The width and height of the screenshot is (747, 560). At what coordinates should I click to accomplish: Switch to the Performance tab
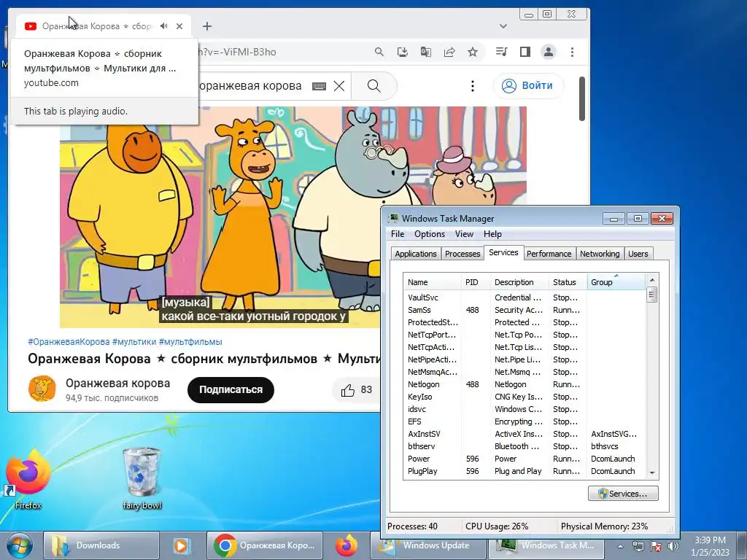coord(549,254)
